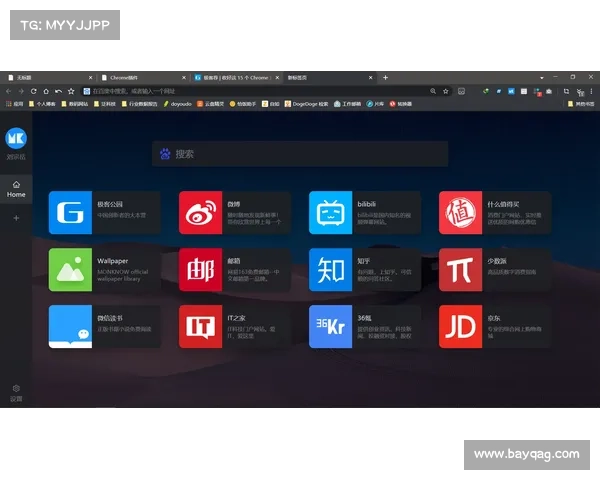The image size is (600, 480).
Task: Click the green leaf extension icon
Action: [486, 91]
